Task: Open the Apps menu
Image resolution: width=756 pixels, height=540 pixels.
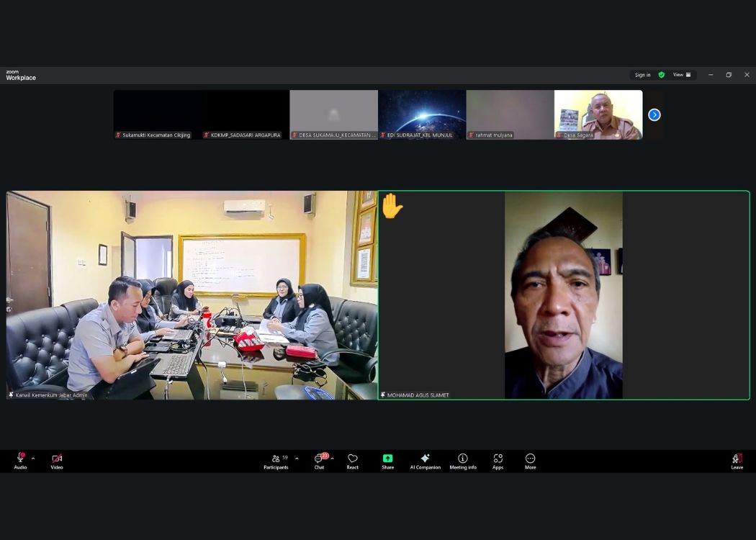Action: pos(498,461)
